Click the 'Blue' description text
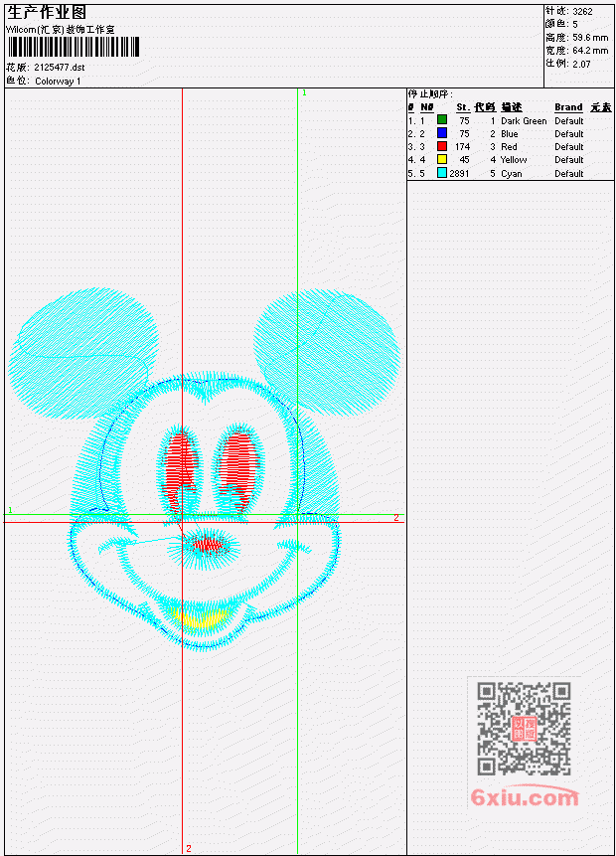616x856 pixels. (510, 134)
